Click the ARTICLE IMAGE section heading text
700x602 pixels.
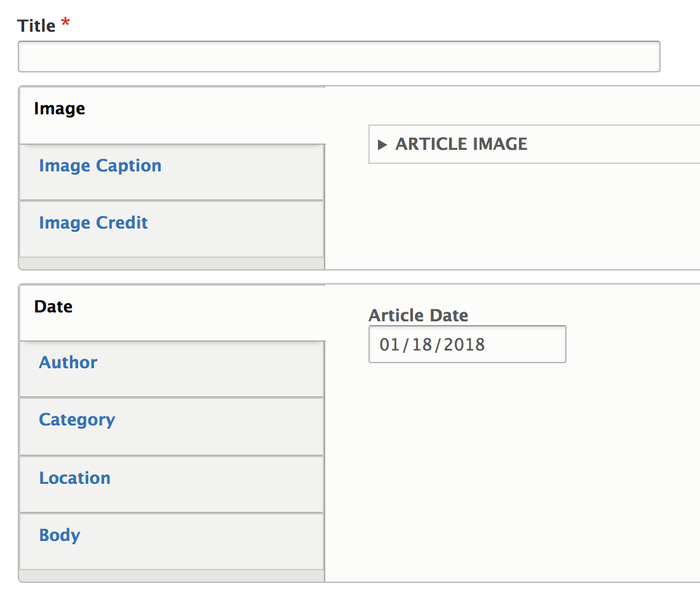click(x=461, y=144)
